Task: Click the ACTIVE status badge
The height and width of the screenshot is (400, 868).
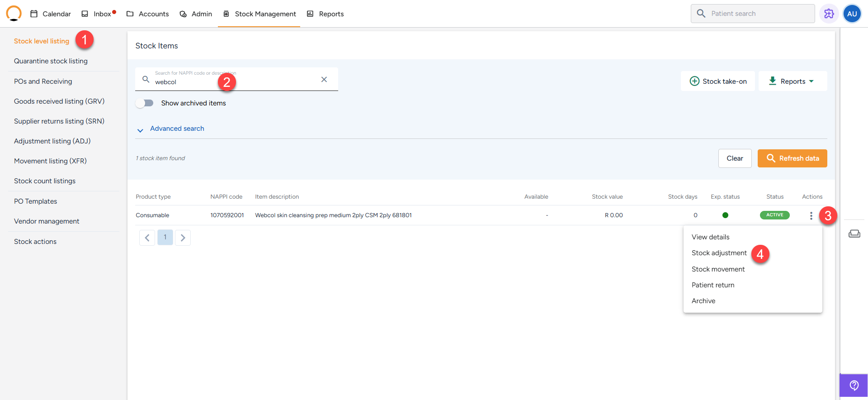Action: (774, 215)
